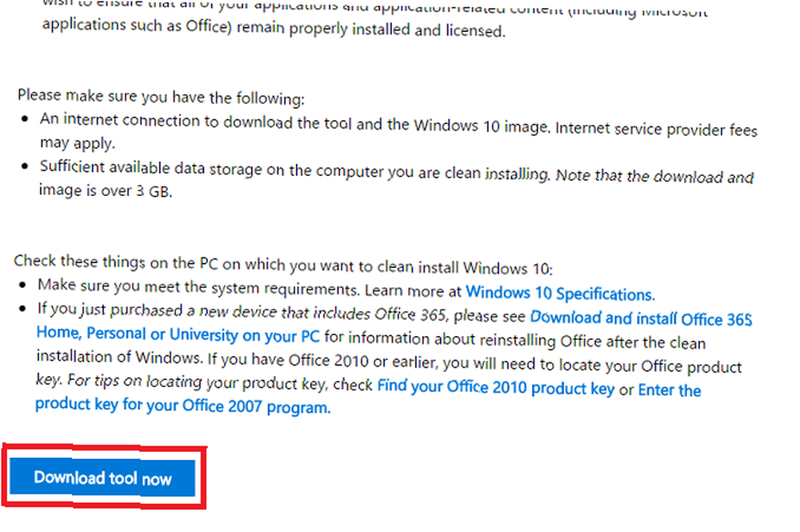Open the 'Download and install Office 365' link text
The height and width of the screenshot is (532, 800).
[641, 318]
